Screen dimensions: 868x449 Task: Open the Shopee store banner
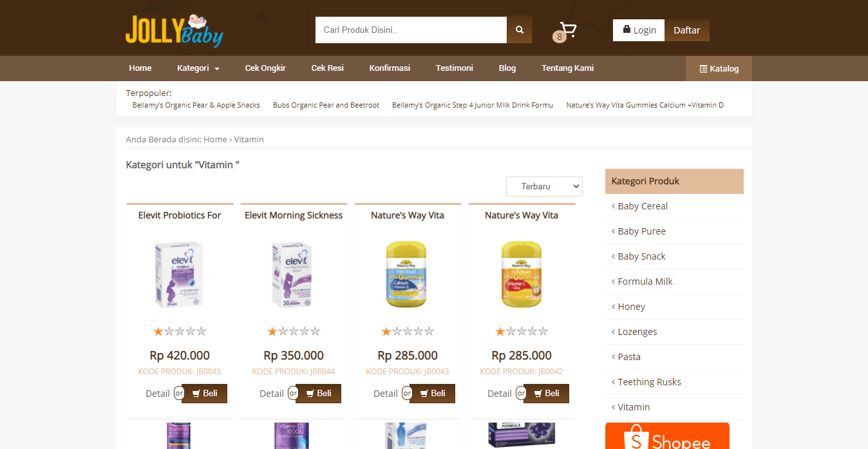[667, 436]
